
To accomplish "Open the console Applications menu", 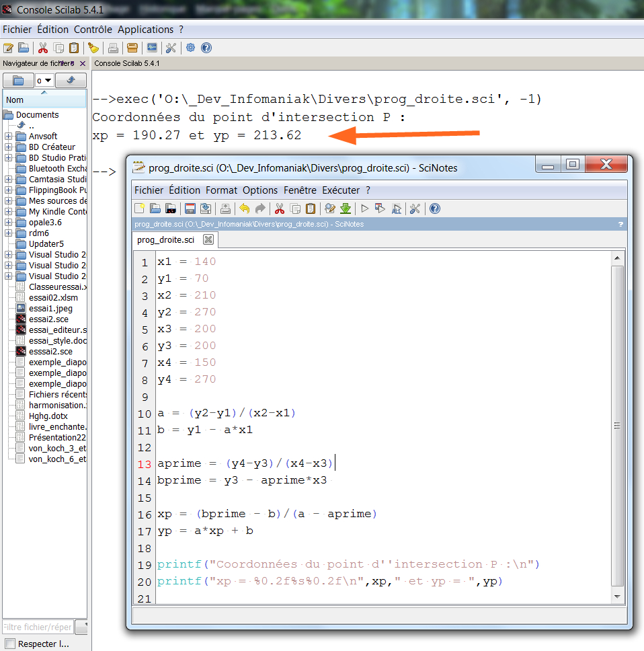I will tap(145, 30).
